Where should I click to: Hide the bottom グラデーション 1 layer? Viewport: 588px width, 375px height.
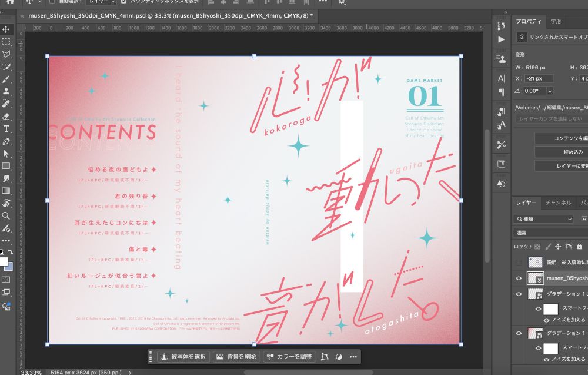pyautogui.click(x=519, y=333)
